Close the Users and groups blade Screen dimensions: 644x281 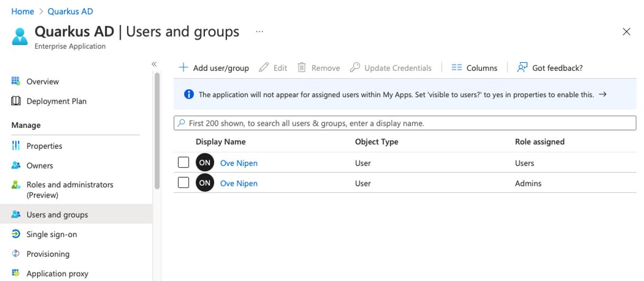[626, 32]
